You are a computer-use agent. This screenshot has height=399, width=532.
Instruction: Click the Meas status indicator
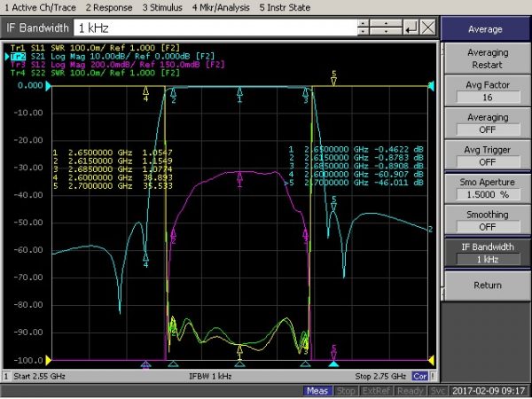pyautogui.click(x=317, y=391)
